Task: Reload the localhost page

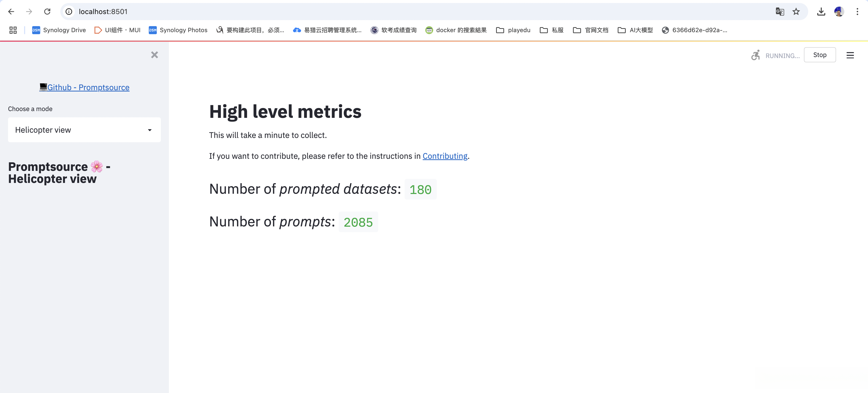Action: (x=47, y=12)
